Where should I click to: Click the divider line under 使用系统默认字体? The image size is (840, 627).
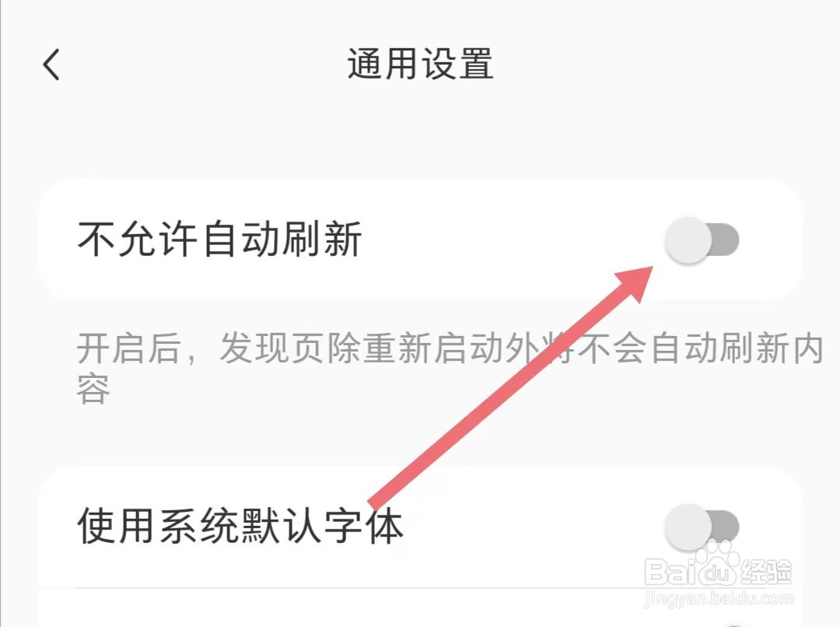435,588
